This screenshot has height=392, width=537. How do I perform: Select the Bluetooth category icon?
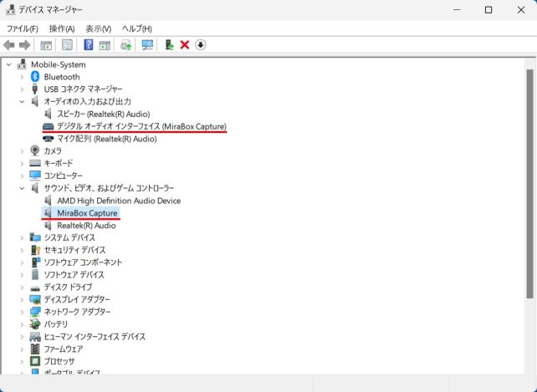[x=35, y=77]
